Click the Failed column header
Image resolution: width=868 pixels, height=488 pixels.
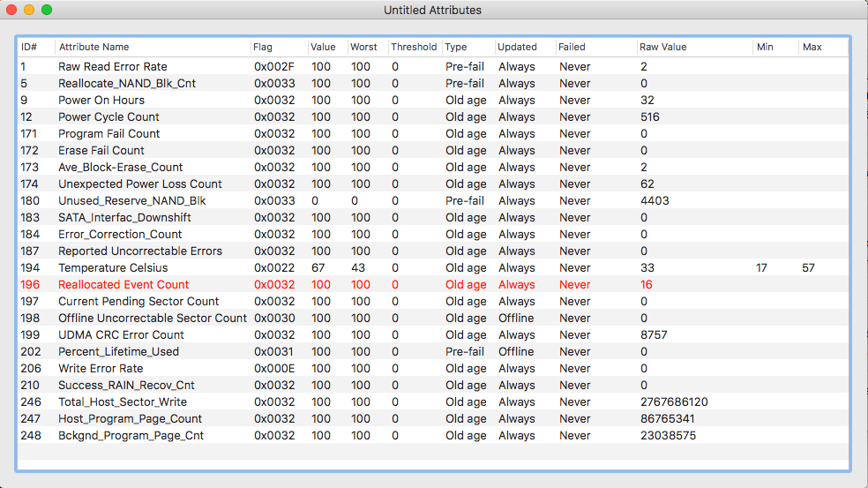coord(595,47)
